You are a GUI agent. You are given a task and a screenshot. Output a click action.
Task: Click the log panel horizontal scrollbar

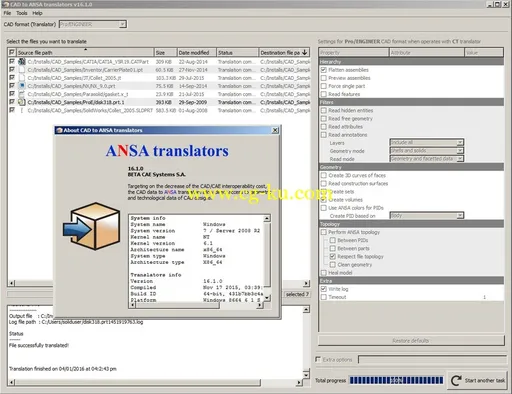click(138, 382)
